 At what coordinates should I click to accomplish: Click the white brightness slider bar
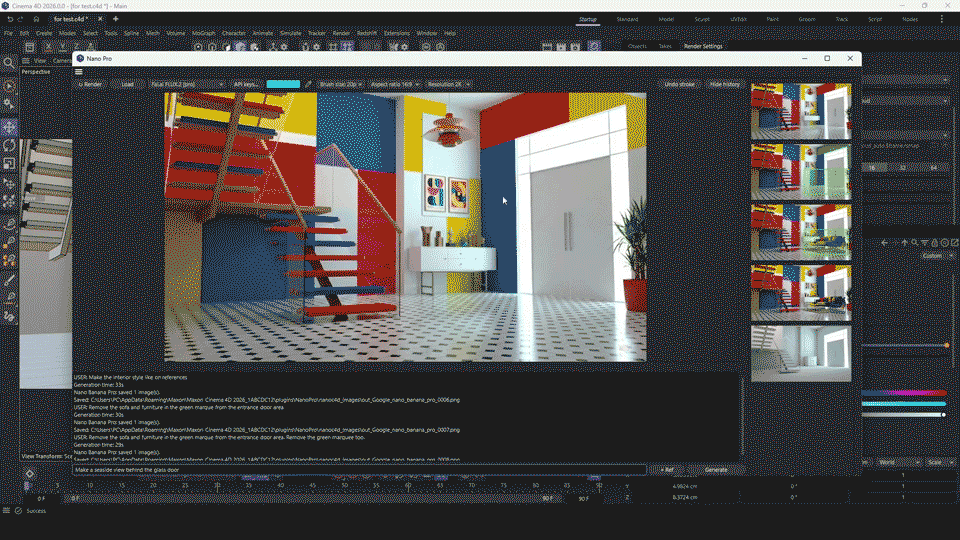(904, 414)
